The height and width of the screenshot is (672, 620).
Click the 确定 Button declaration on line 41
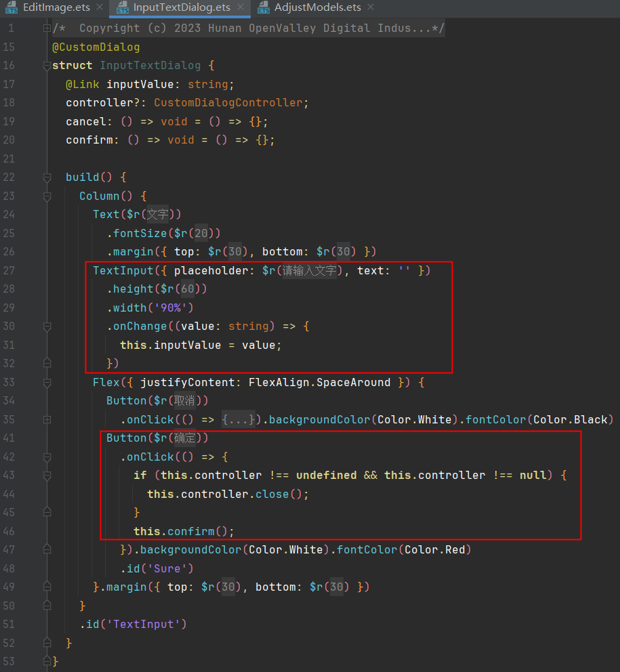pos(157,438)
